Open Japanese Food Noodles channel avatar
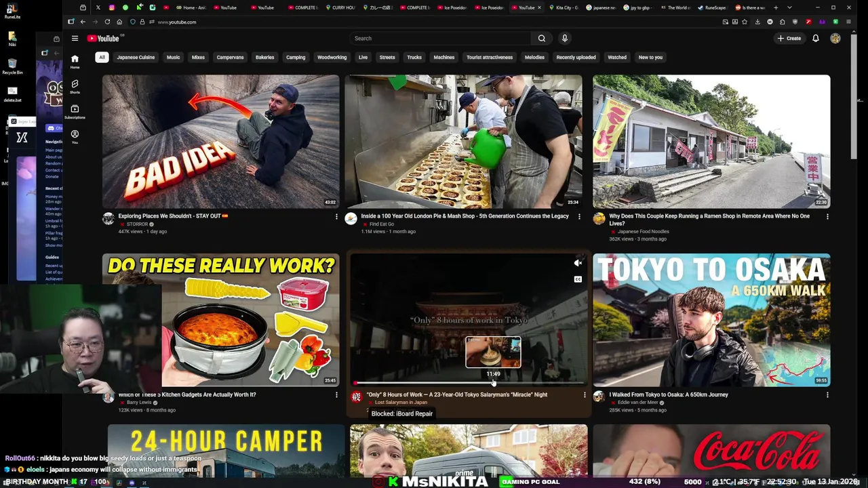Viewport: 868px width, 488px height. coord(599,219)
